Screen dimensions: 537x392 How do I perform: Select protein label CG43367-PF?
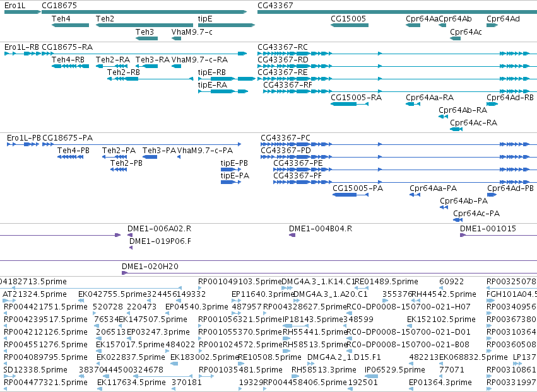click(298, 176)
